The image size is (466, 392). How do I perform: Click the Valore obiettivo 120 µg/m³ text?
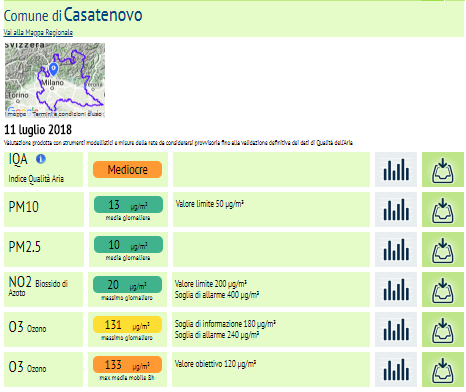point(215,364)
